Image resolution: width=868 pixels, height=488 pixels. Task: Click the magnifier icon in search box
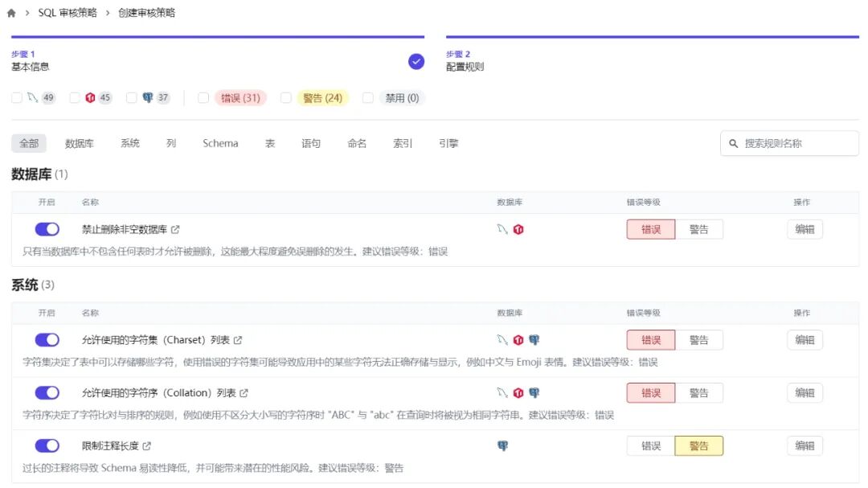click(x=734, y=143)
